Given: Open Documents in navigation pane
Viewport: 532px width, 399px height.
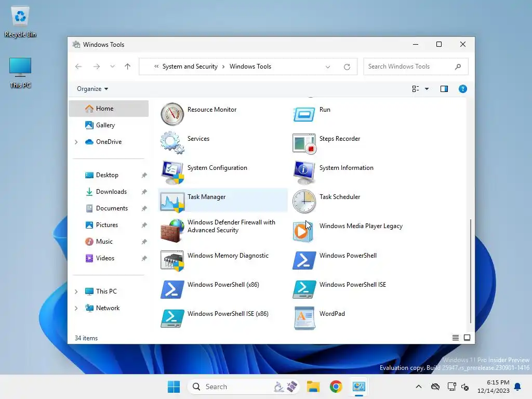Looking at the screenshot, I should pyautogui.click(x=109, y=208).
